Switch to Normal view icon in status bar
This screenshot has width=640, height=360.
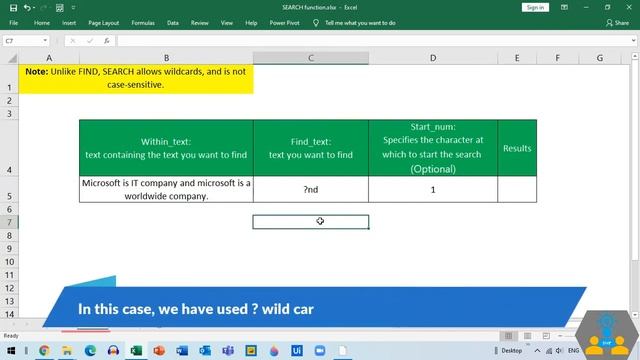[509, 336]
